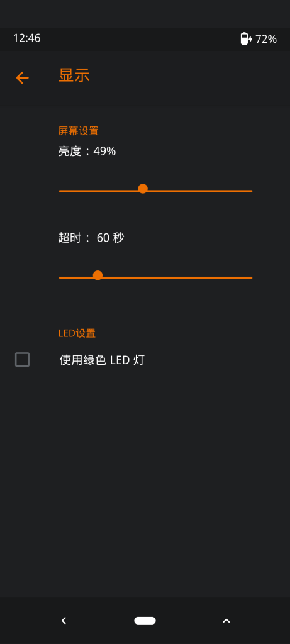The width and height of the screenshot is (290, 644).
Task: Tap the 超时: 60 秒 label
Action: tap(91, 237)
